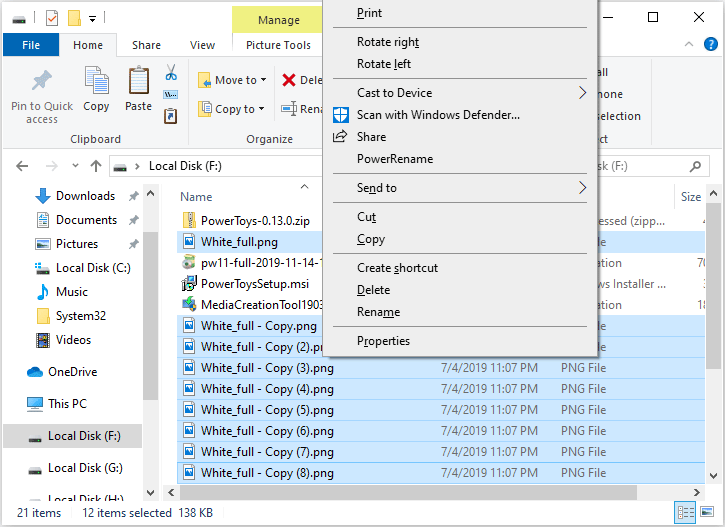
Task: Click the PowerToys zip file icon
Action: [189, 221]
